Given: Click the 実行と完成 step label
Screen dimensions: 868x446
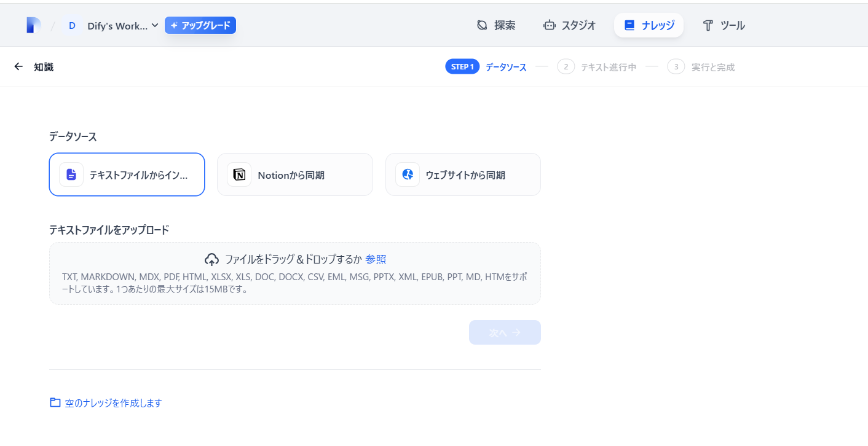Looking at the screenshot, I should [x=713, y=67].
